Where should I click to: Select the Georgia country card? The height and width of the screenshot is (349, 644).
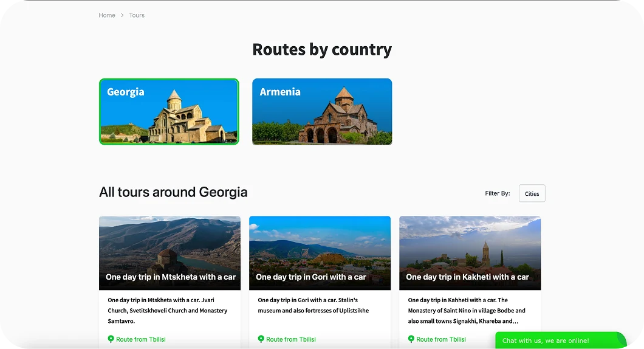tap(169, 111)
